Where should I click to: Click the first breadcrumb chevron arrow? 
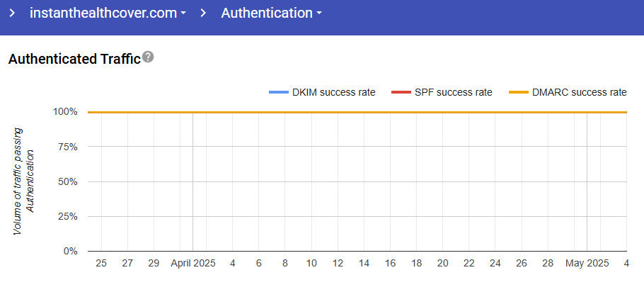11,13
